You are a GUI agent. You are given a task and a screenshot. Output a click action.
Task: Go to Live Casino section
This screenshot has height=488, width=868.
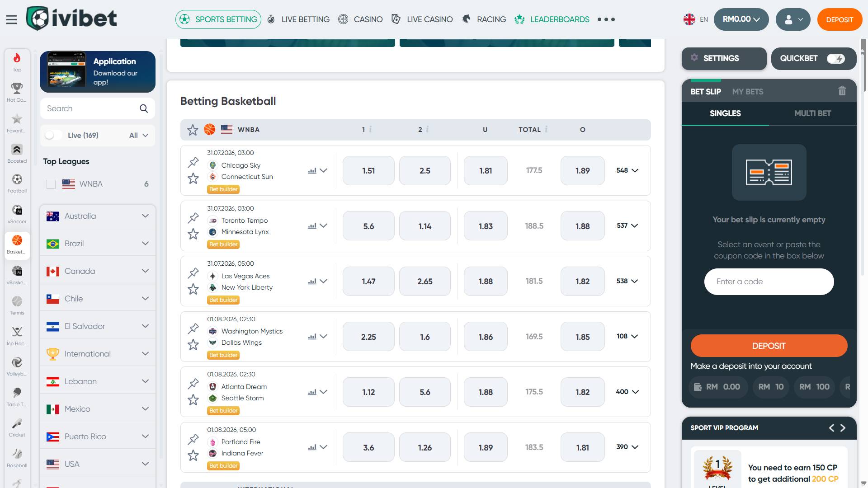[422, 19]
